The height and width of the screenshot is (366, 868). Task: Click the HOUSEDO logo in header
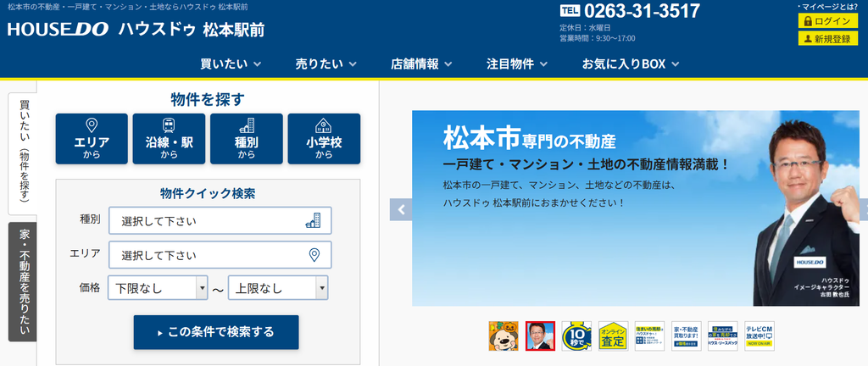58,30
